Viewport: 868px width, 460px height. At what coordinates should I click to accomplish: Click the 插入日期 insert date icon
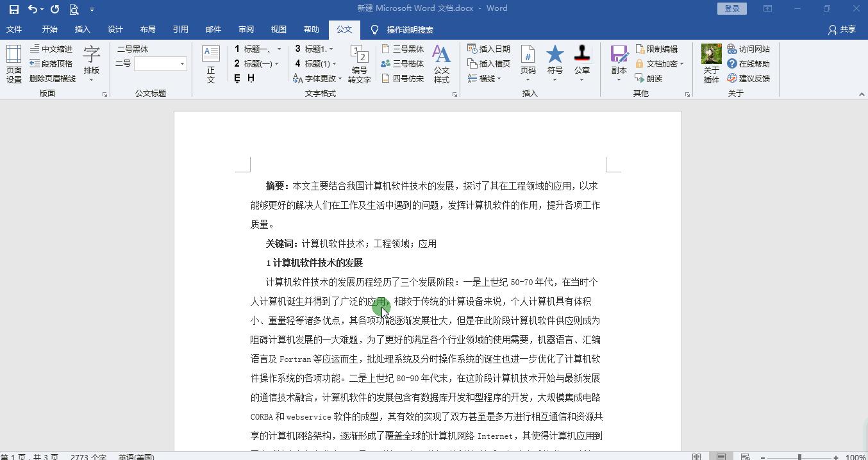coord(489,48)
